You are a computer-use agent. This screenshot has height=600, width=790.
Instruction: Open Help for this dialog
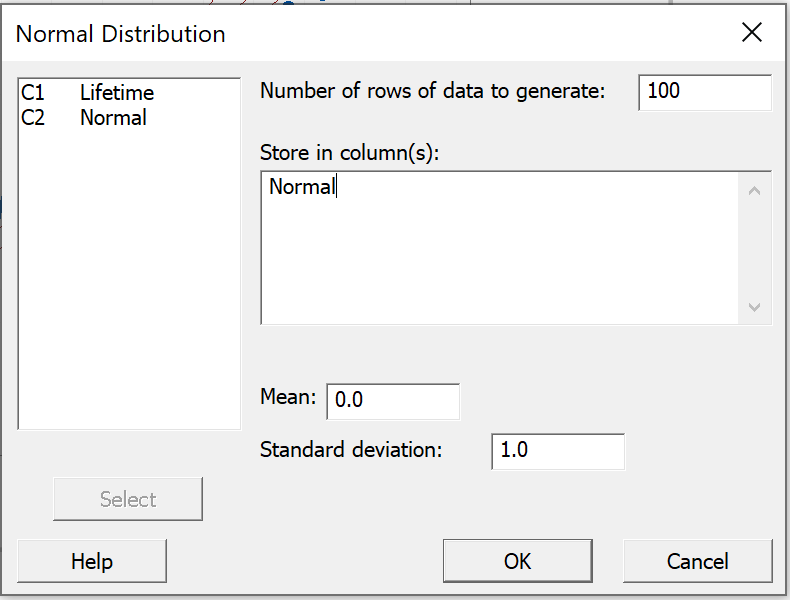(92, 561)
